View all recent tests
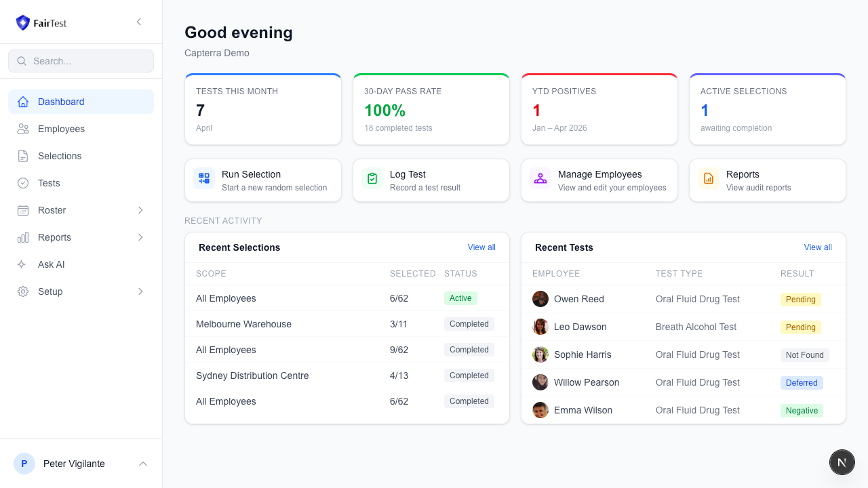 (x=818, y=247)
